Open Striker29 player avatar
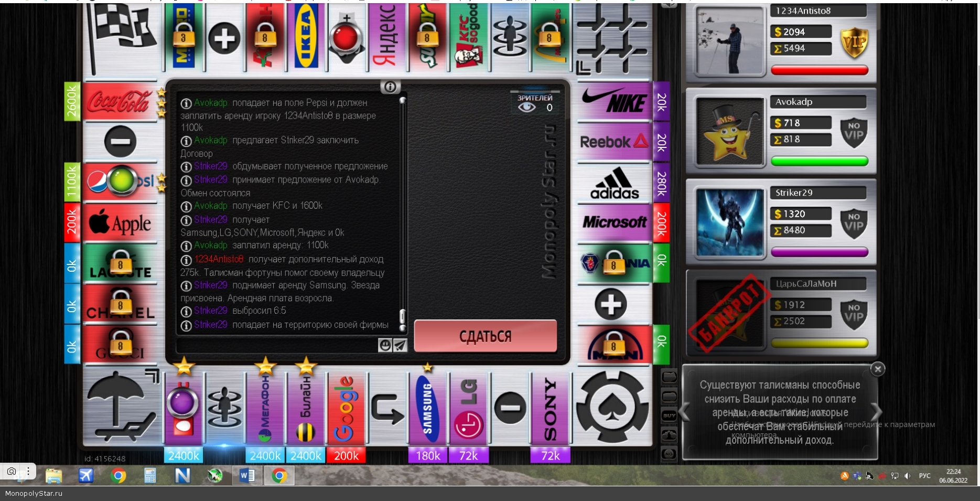This screenshot has width=980, height=501. click(730, 222)
